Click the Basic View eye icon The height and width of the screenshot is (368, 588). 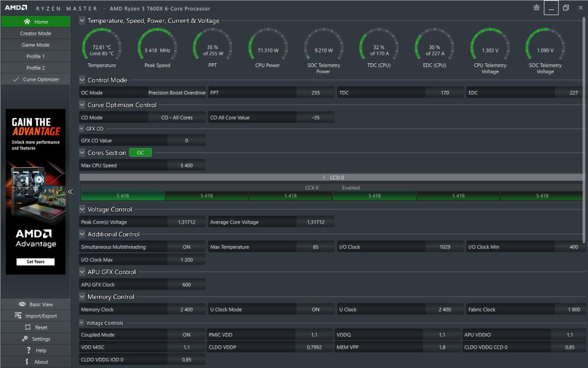point(22,304)
